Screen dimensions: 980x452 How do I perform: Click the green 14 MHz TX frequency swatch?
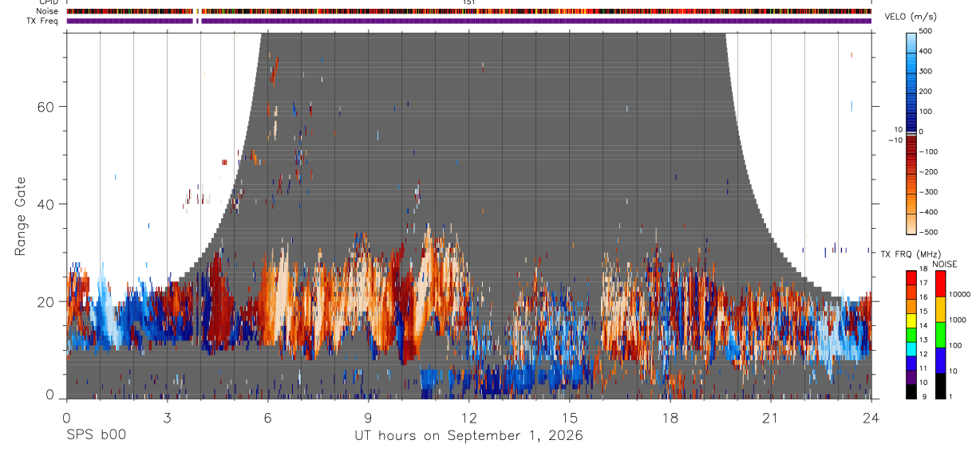pos(911,333)
